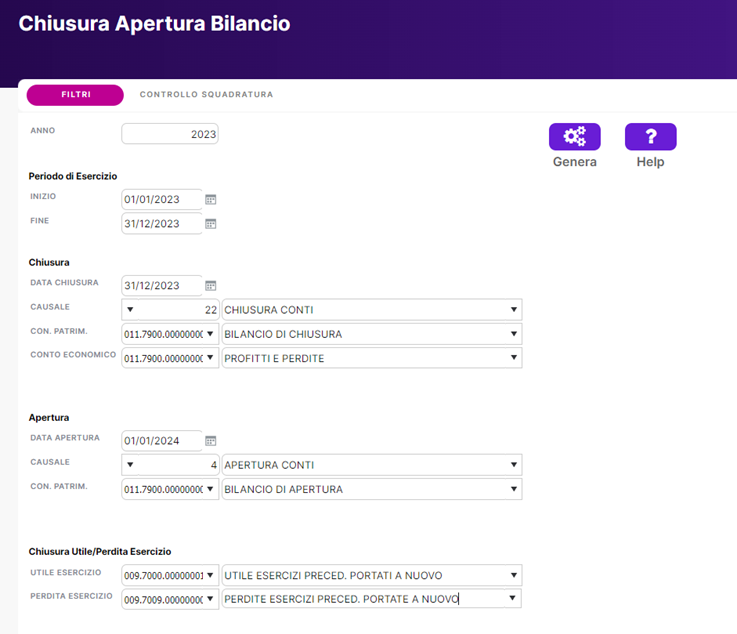The image size is (737, 634).
Task: Expand Apertura Con. Patrim. account code dropdown
Action: point(210,489)
